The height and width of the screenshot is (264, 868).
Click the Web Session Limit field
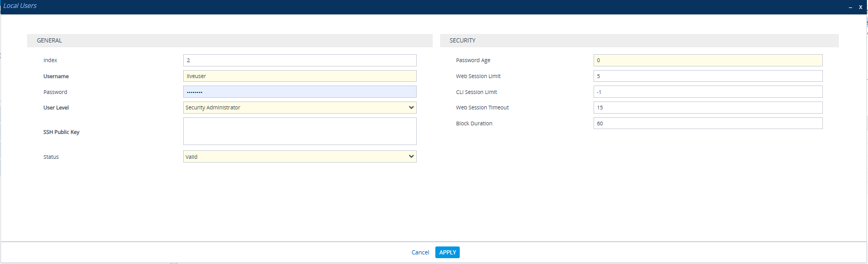(708, 76)
